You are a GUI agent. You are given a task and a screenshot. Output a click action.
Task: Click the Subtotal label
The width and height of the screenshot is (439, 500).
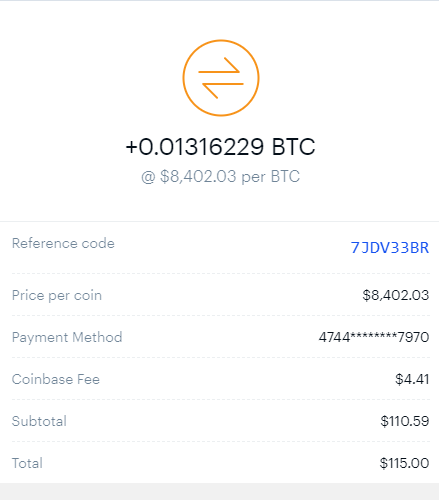(39, 421)
